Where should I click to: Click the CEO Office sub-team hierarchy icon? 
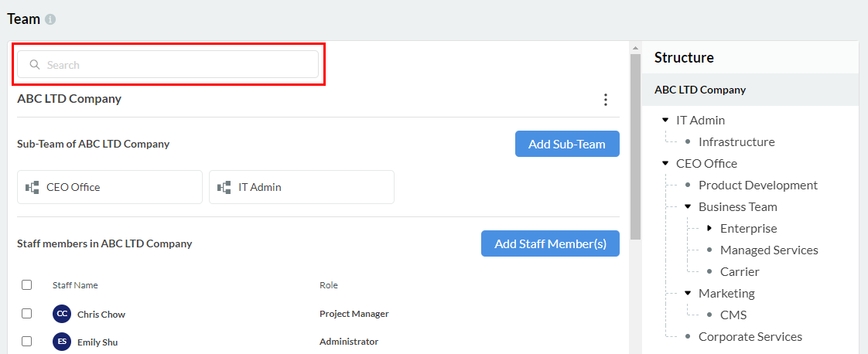pos(32,187)
